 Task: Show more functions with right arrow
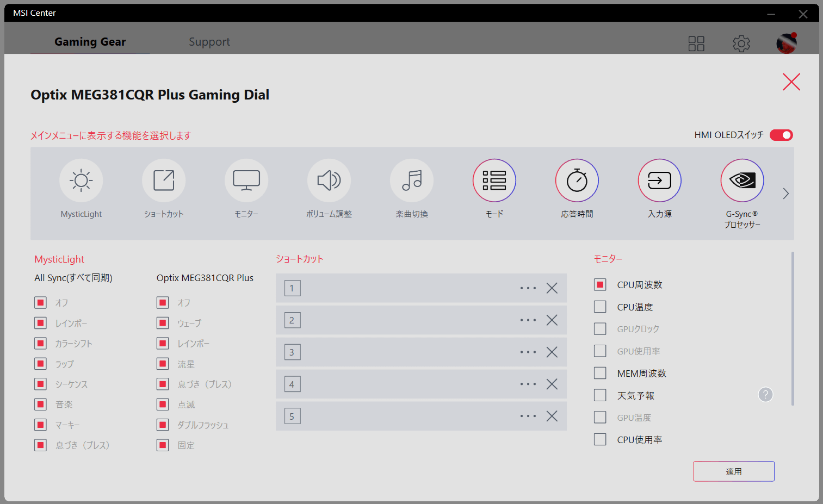785,194
